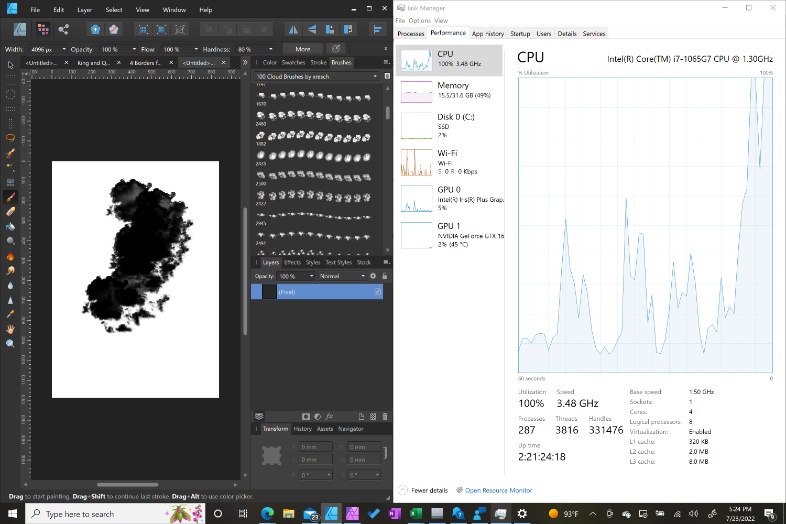This screenshot has width=786, height=524.
Task: Activate the Hand view tool
Action: coord(10,328)
